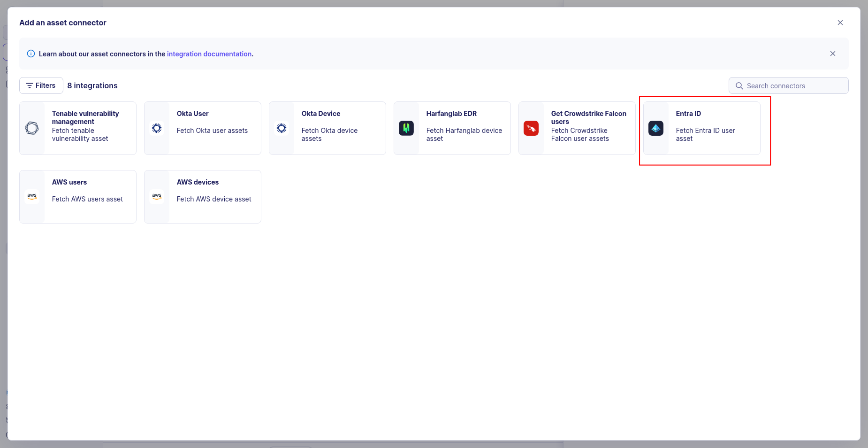Select the Harfanglab EDR connector icon
868x448 pixels.
click(406, 127)
